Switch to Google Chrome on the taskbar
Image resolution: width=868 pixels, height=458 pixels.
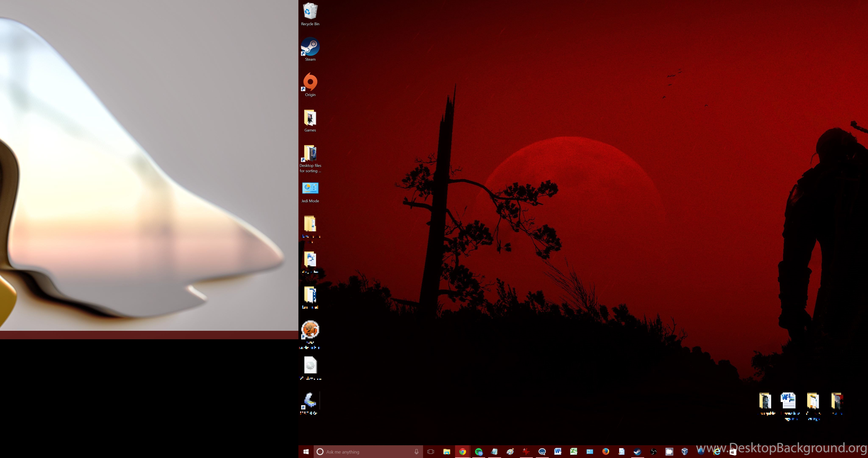click(x=463, y=452)
